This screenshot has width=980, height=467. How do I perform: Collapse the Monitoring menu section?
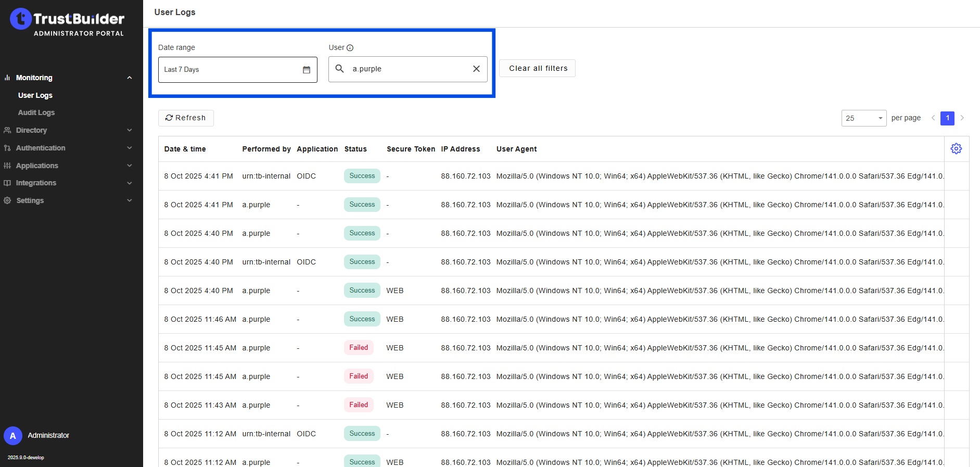[129, 78]
